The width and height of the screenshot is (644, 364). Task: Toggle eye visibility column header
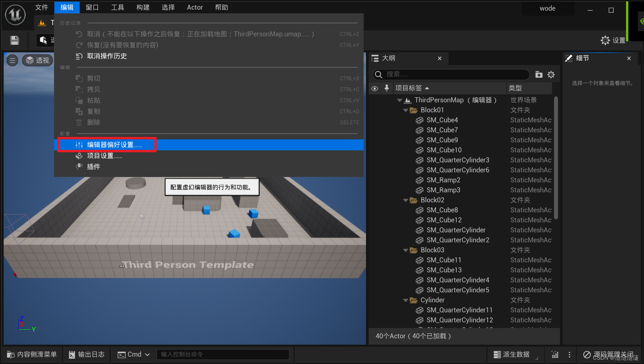pos(375,88)
